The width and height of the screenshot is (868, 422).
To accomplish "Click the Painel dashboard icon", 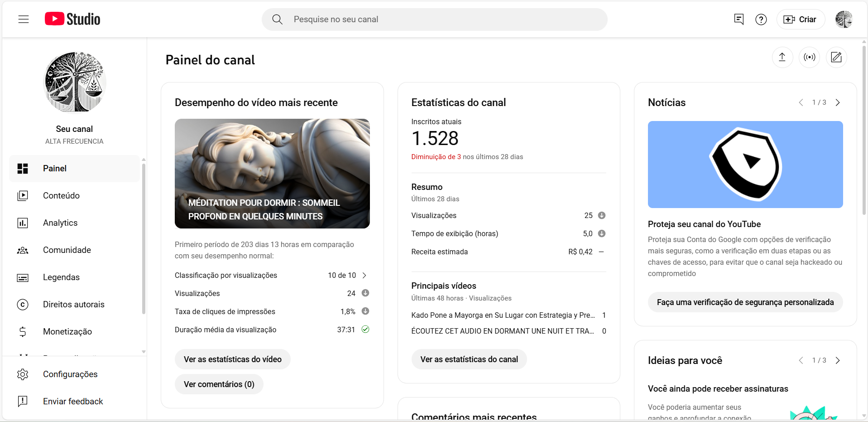I will coord(23,169).
